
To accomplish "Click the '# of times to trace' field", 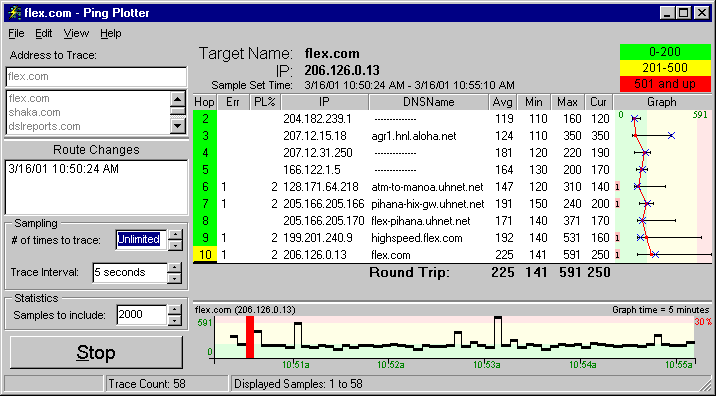I will (x=141, y=239).
